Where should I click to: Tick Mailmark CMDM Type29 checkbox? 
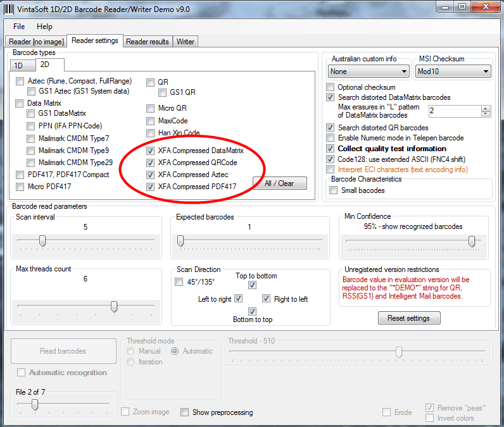30,163
